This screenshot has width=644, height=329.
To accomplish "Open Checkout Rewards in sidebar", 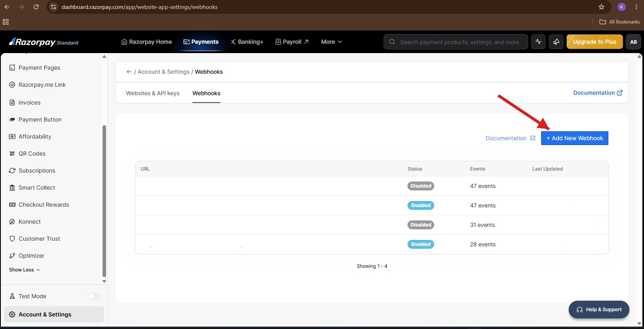I will [39, 205].
